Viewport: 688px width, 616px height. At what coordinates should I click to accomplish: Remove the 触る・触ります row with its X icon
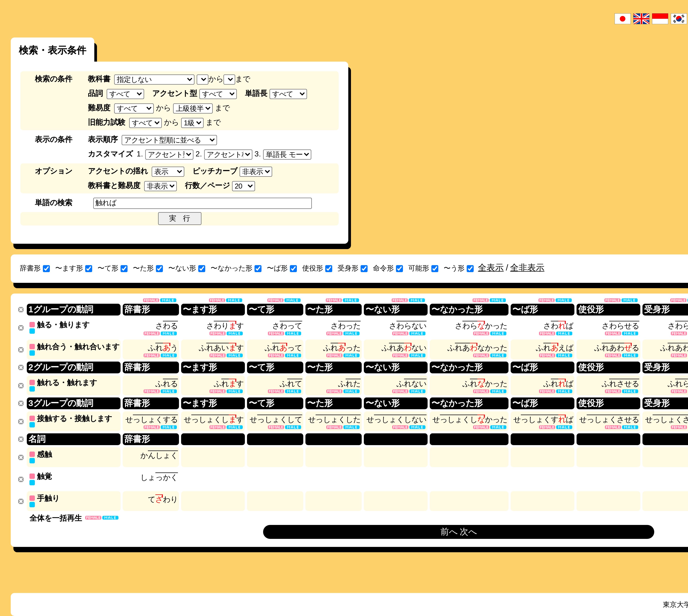pos(21,328)
